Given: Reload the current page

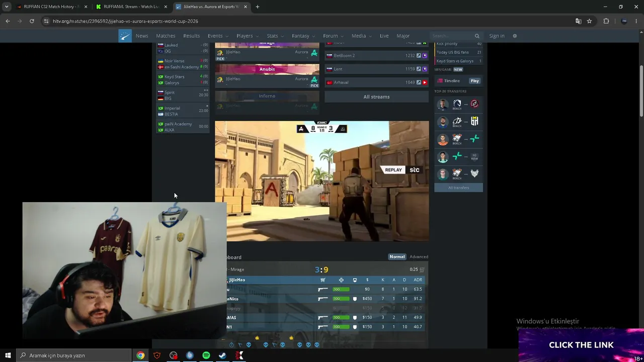Looking at the screenshot, I should pyautogui.click(x=32, y=21).
